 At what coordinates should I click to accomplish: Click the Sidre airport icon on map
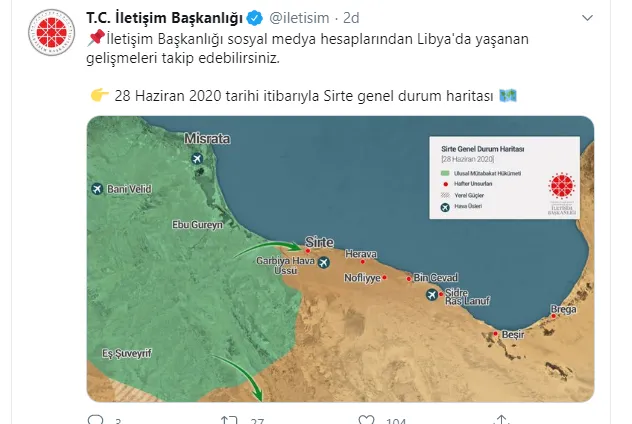(432, 295)
